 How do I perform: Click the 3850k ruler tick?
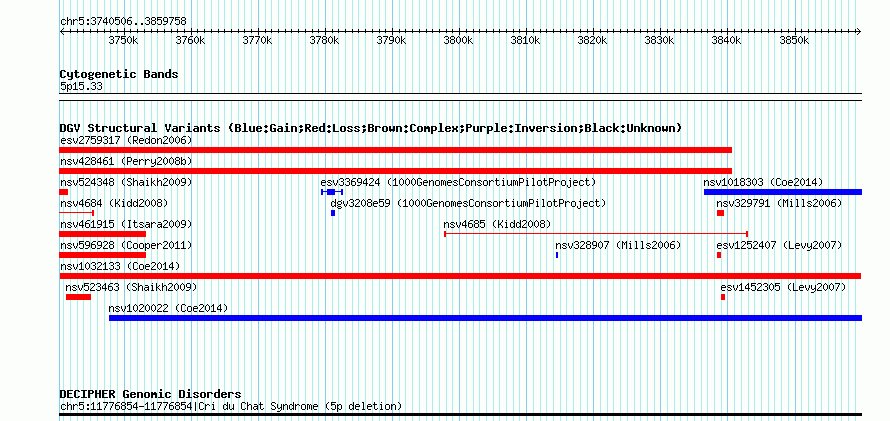click(x=794, y=40)
